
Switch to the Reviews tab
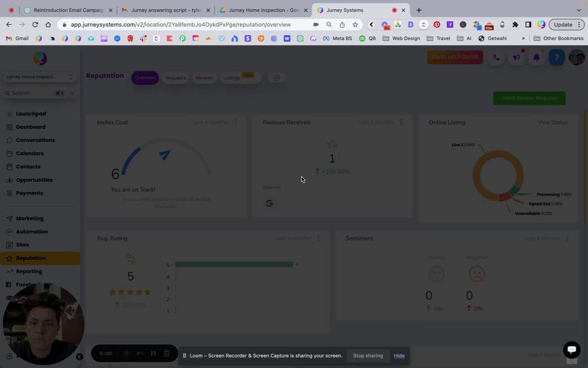204,78
